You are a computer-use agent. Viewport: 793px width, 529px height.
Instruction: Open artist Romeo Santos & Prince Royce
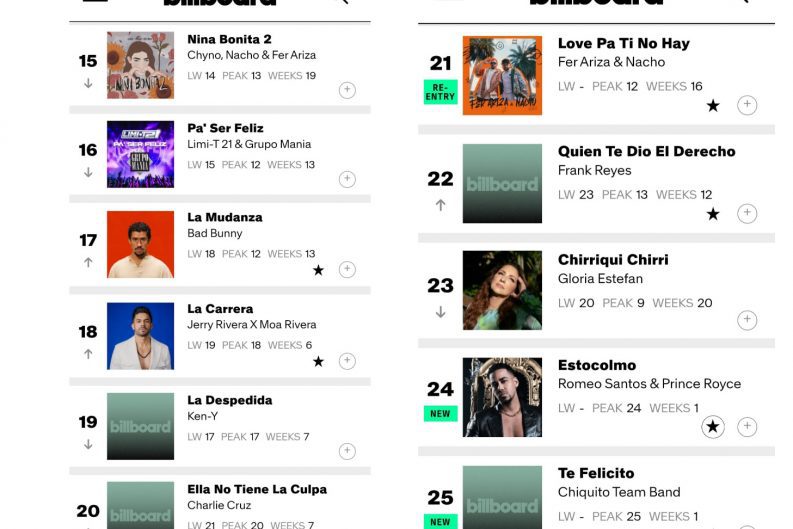click(x=649, y=384)
